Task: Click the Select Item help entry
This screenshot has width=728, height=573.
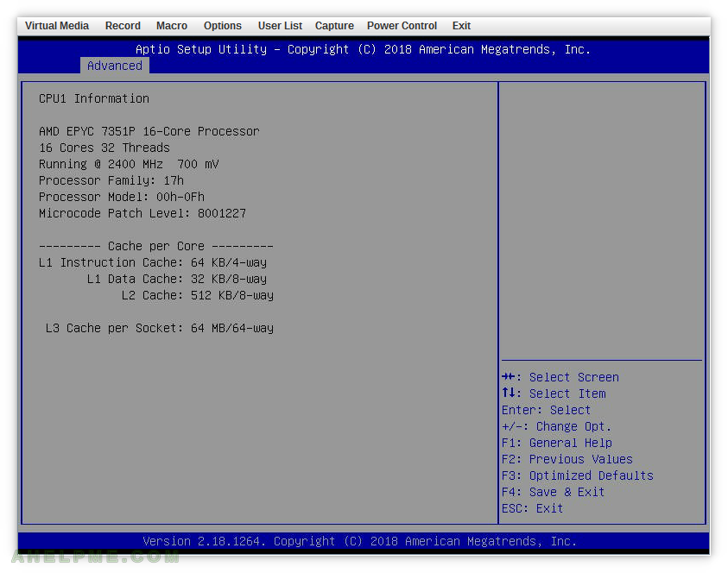Action: [554, 394]
